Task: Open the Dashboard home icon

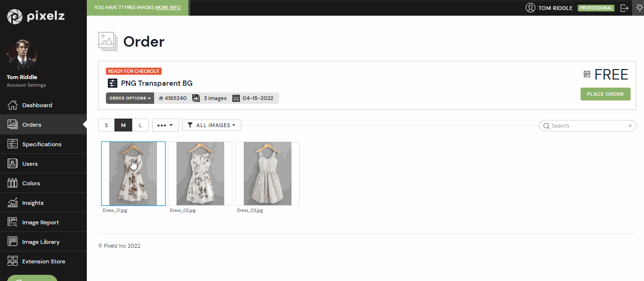Action: pyautogui.click(x=13, y=105)
